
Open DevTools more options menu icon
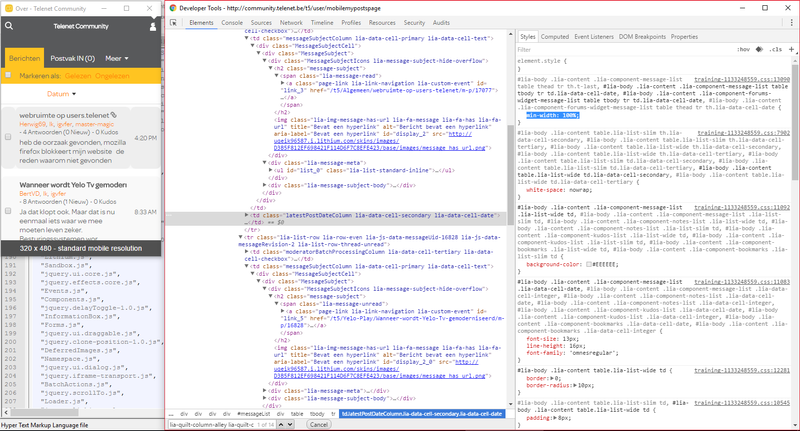point(791,22)
